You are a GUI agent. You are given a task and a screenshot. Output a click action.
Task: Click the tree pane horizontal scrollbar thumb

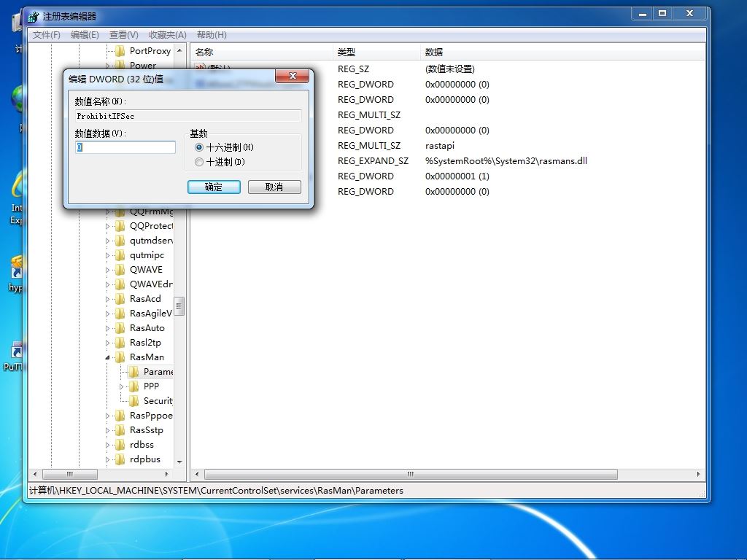[x=70, y=474]
